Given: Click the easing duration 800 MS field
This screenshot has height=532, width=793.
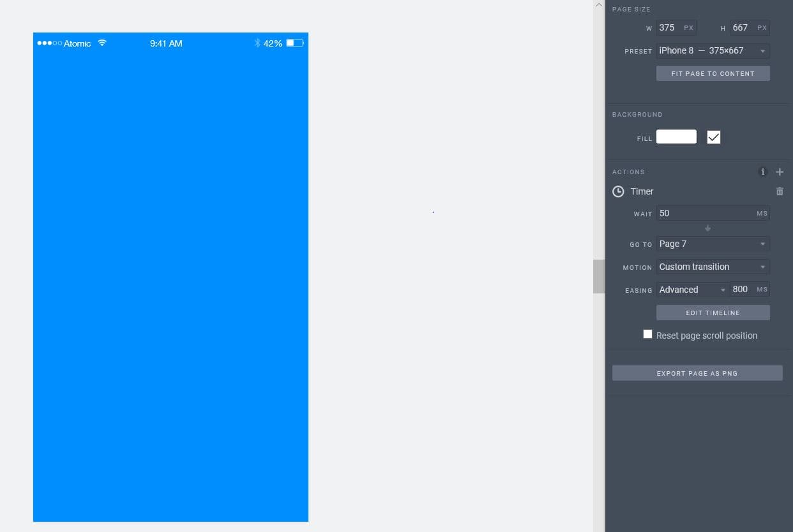Looking at the screenshot, I should point(741,289).
